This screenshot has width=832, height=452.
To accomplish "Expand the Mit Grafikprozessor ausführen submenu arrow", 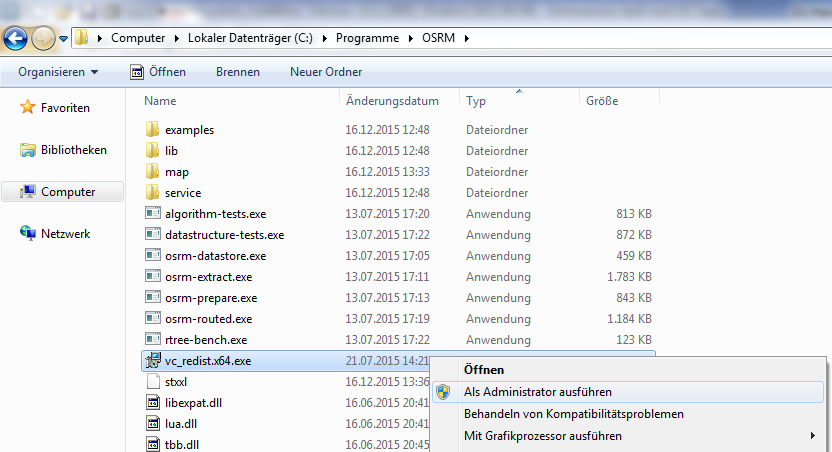I will (812, 436).
